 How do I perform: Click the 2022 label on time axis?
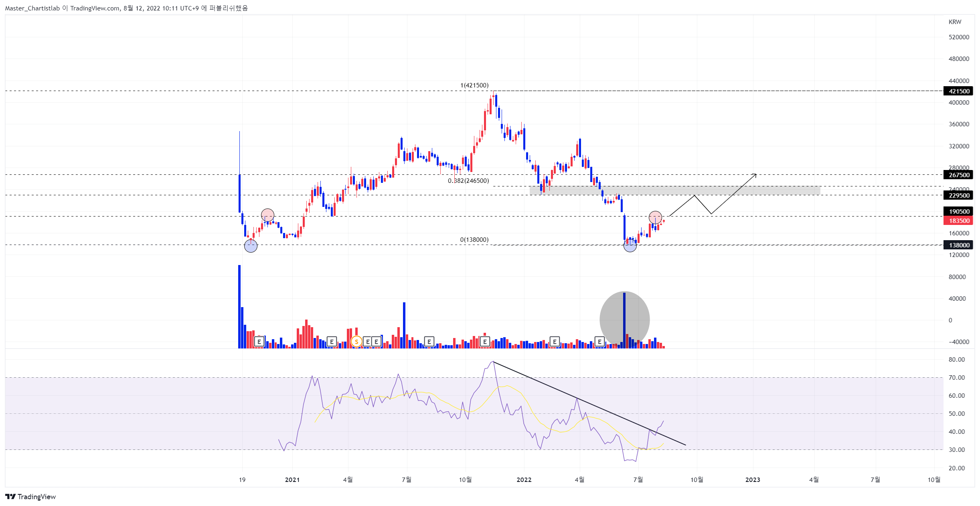coord(524,480)
